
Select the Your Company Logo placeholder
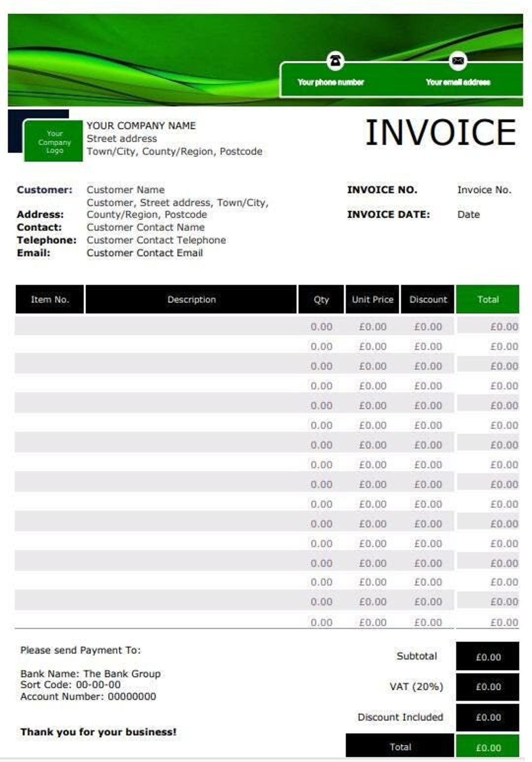(x=54, y=142)
